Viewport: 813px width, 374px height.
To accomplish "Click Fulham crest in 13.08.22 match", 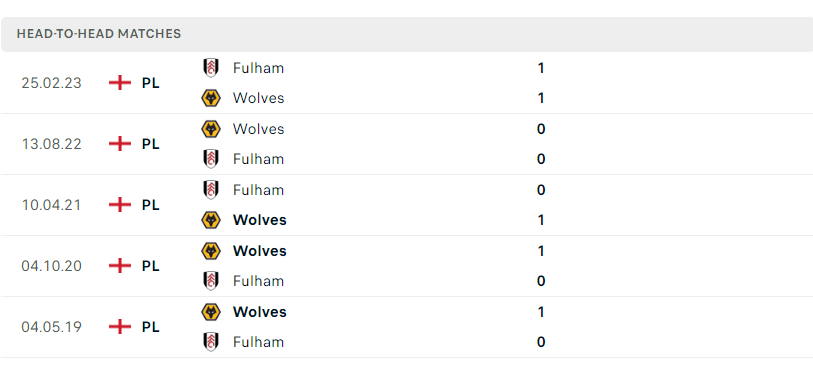I will pyautogui.click(x=211, y=159).
